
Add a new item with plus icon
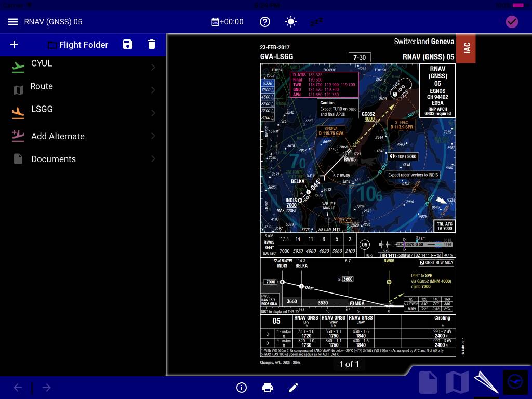tap(14, 45)
